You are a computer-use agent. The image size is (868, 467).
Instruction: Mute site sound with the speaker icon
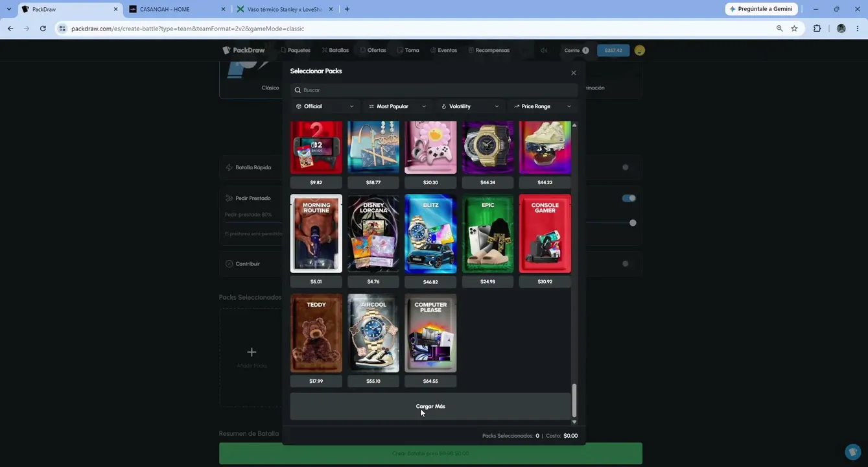point(545,50)
